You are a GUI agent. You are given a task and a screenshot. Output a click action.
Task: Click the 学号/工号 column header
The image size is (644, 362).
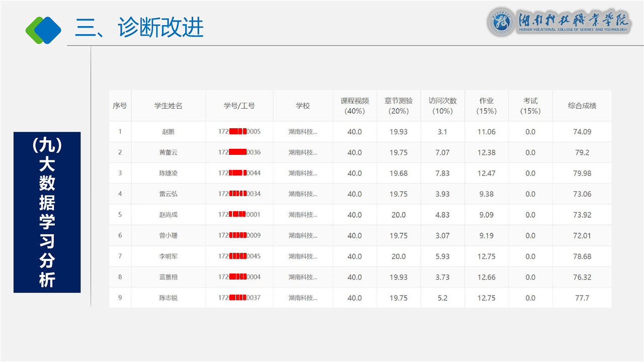(239, 106)
